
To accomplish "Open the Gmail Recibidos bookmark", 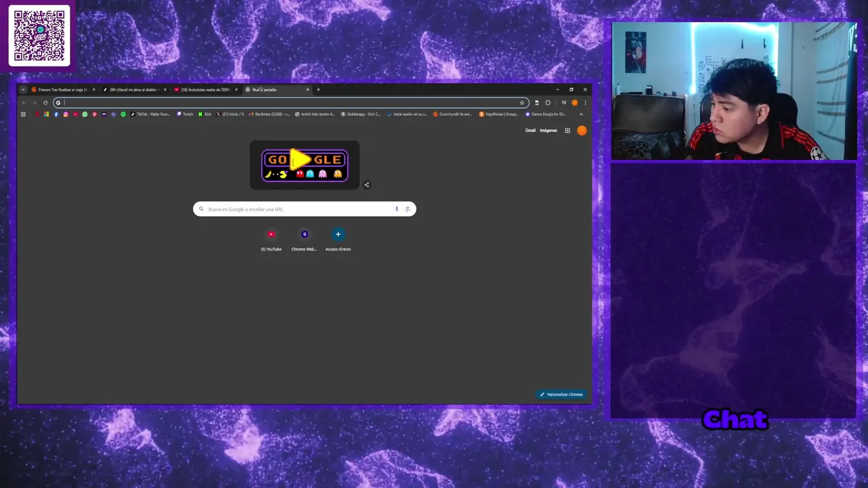I will point(269,114).
